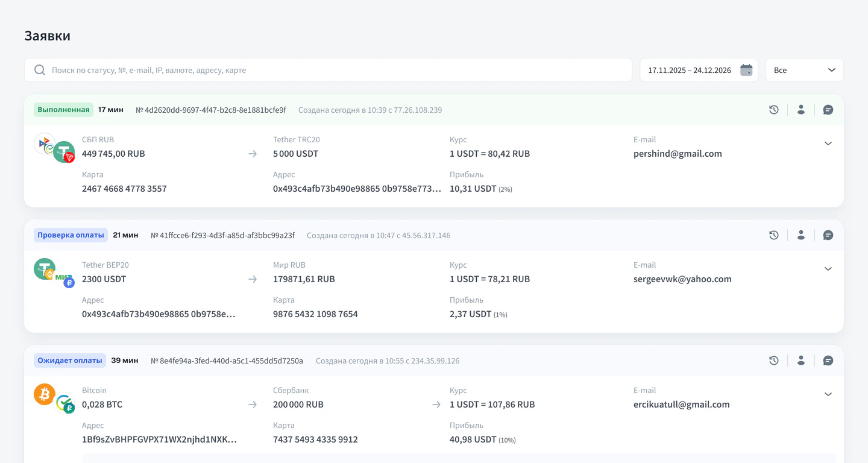The height and width of the screenshot is (463, 868).
Task: Click the Tether BEP20 currency icon
Action: [x=45, y=269]
